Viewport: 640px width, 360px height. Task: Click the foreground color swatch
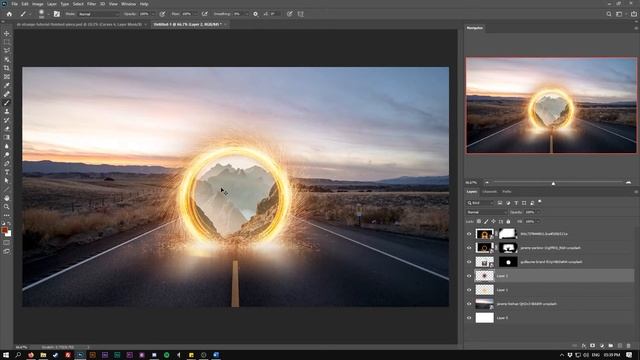4,231
